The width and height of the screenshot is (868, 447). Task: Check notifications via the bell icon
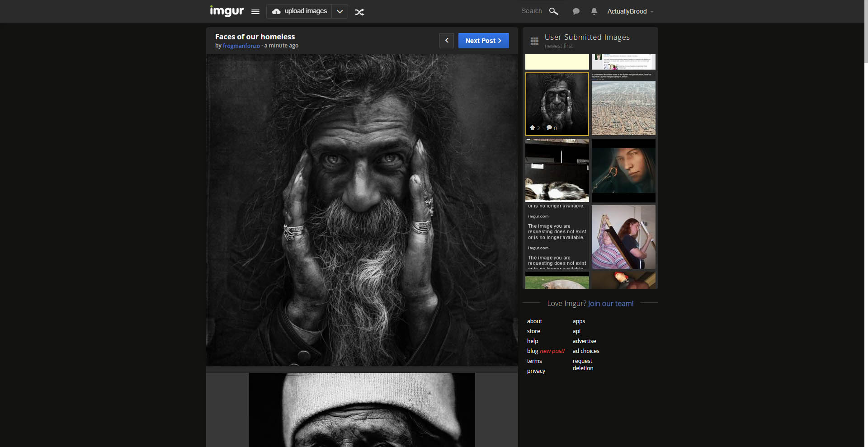pos(594,11)
